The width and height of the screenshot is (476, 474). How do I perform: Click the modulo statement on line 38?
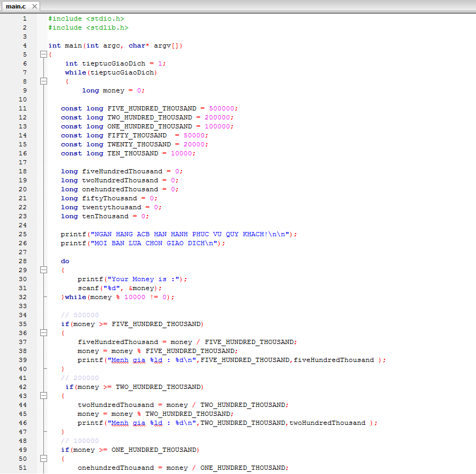(x=158, y=351)
